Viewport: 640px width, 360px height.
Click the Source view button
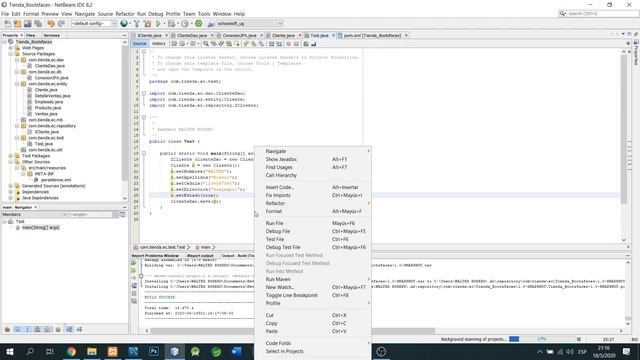pos(140,44)
